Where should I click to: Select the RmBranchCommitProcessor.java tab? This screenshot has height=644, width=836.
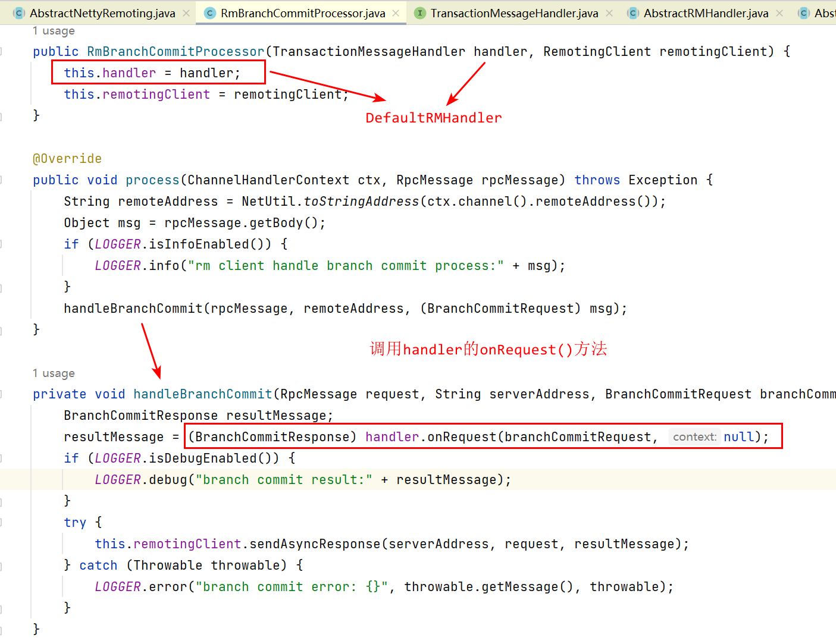point(303,13)
